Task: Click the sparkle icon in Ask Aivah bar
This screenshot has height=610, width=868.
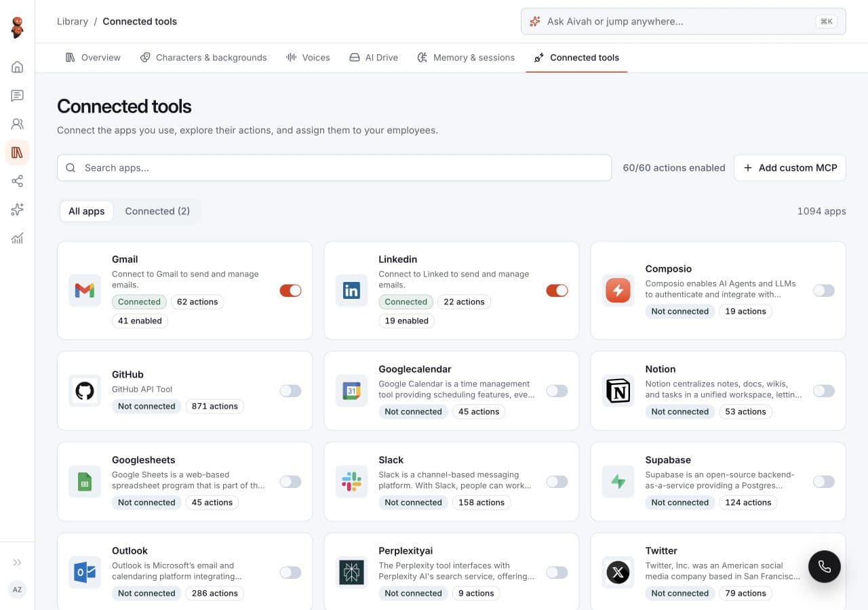Action: pyautogui.click(x=535, y=21)
